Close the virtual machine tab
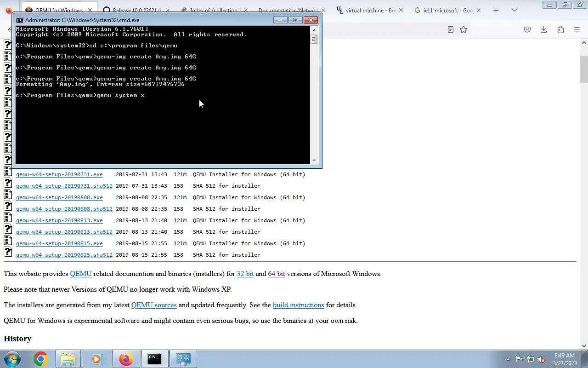588x368 pixels. pos(401,10)
